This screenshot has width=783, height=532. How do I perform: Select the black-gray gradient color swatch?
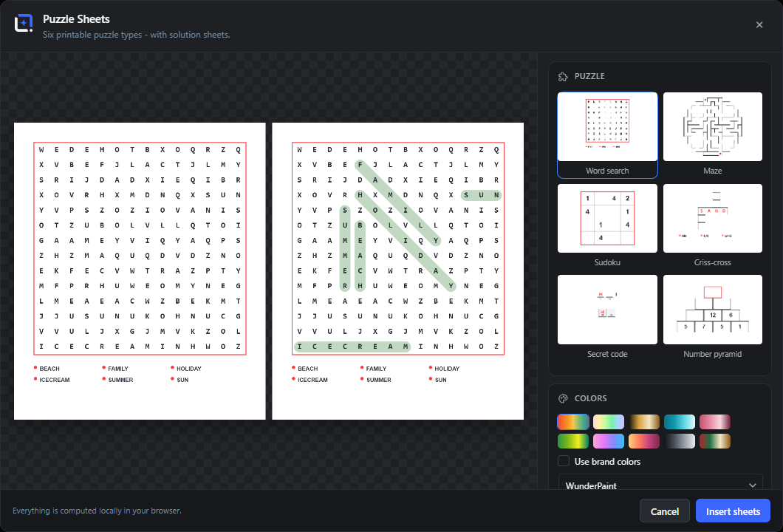680,441
